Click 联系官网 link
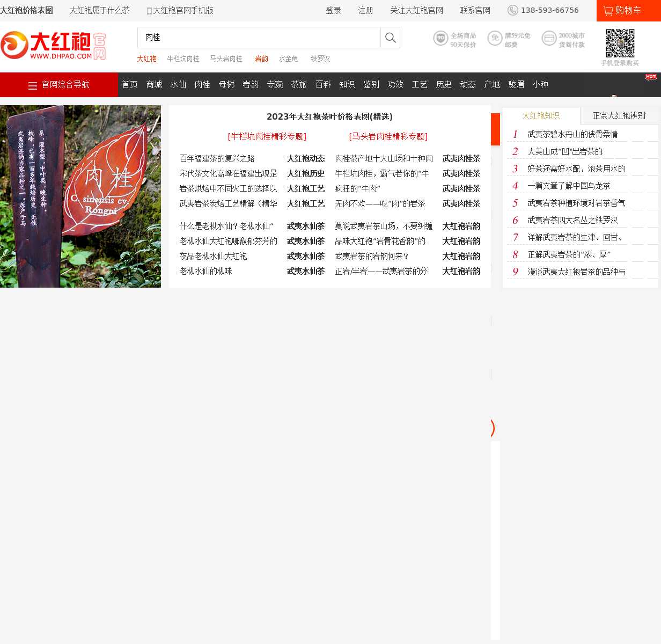 [x=475, y=11]
